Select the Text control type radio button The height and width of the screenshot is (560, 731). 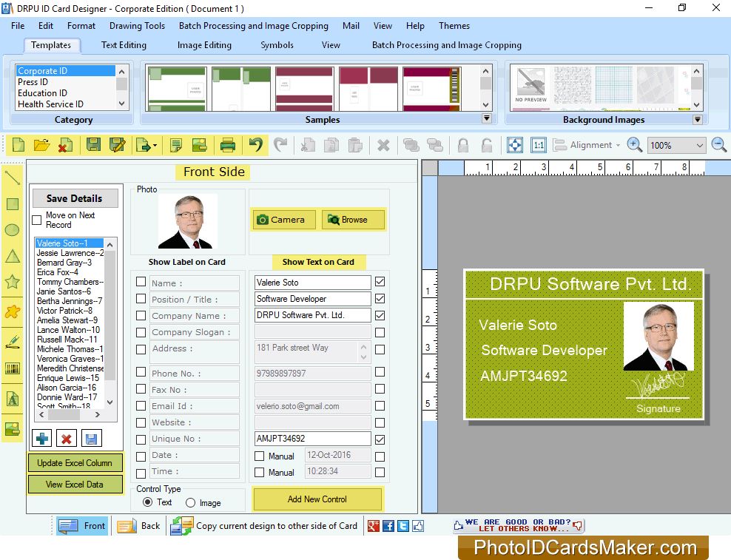click(x=148, y=502)
